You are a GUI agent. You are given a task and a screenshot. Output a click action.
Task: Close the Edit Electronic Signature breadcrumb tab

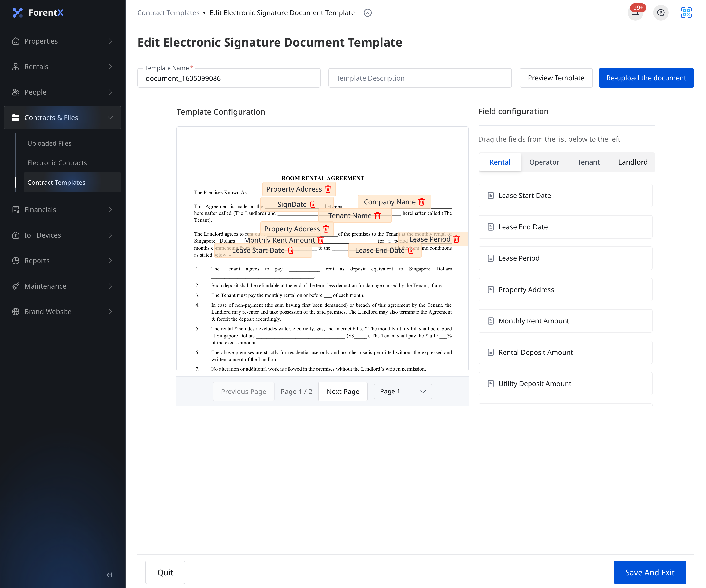point(368,13)
